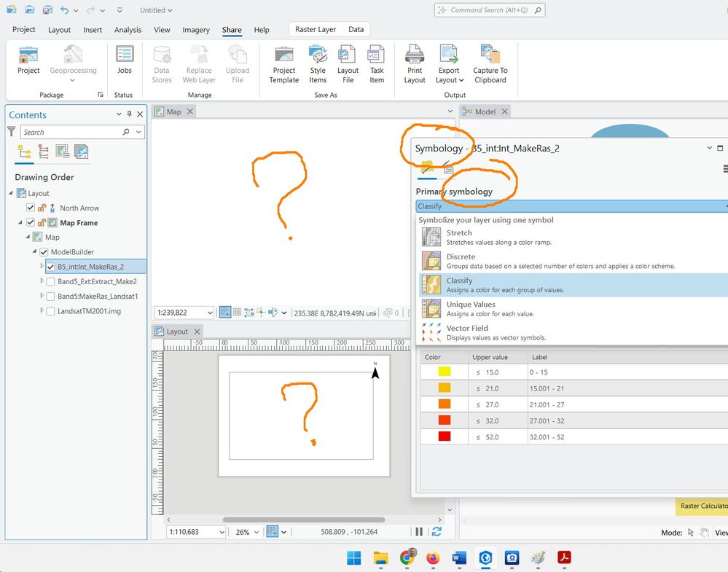Click the search magnifier in Contents pane

pyautogui.click(x=126, y=132)
